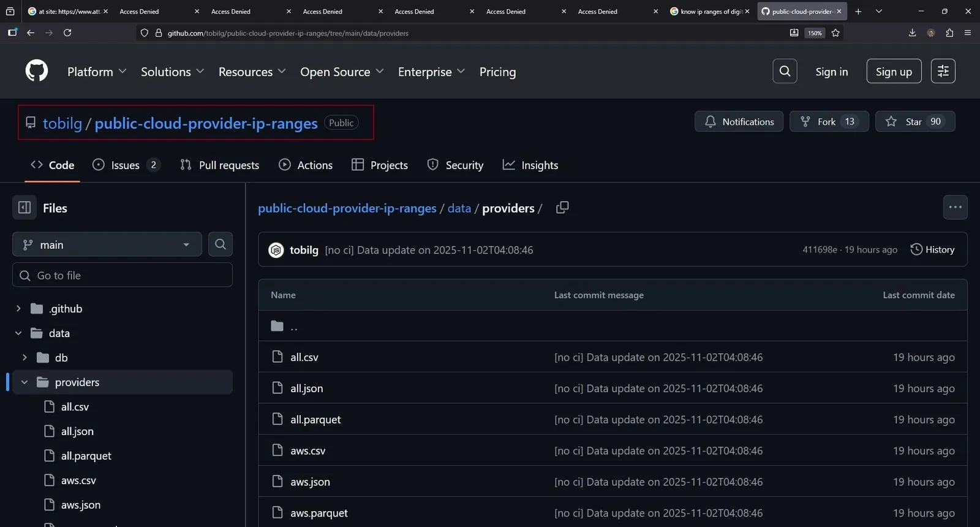Screen dimensions: 980x527
Task: Click the Sign in link
Action: pos(832,72)
